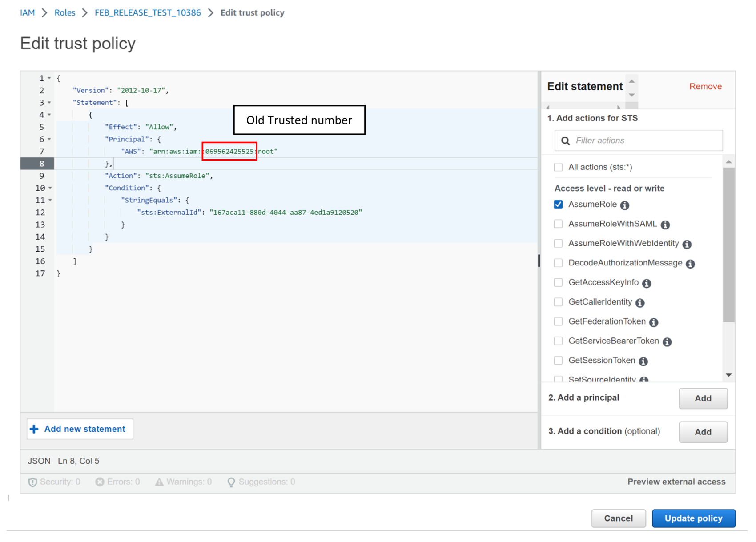The width and height of the screenshot is (756, 542).
Task: Click the info icon beside GetCallerIdentity
Action: click(640, 303)
